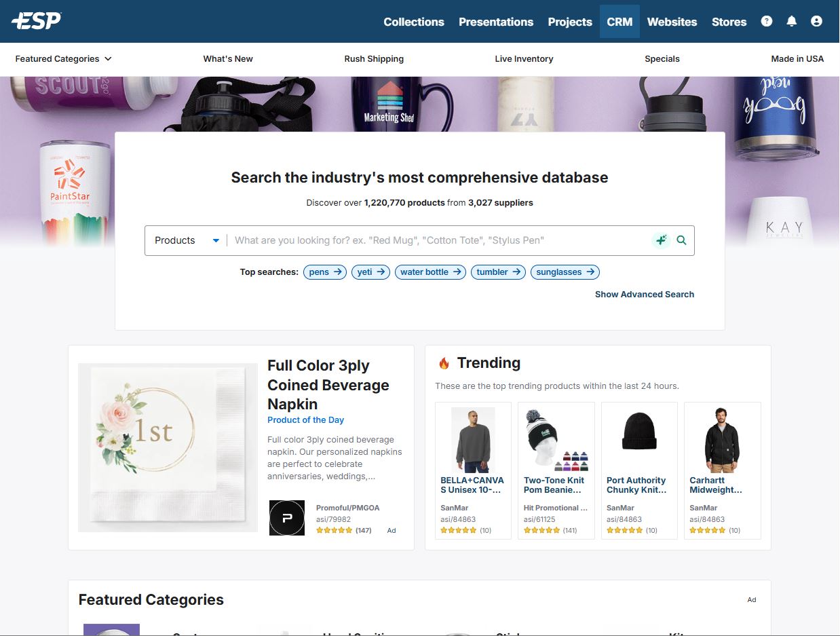Viewport: 840px width, 636px height.
Task: Open notifications bell icon
Action: (x=791, y=21)
